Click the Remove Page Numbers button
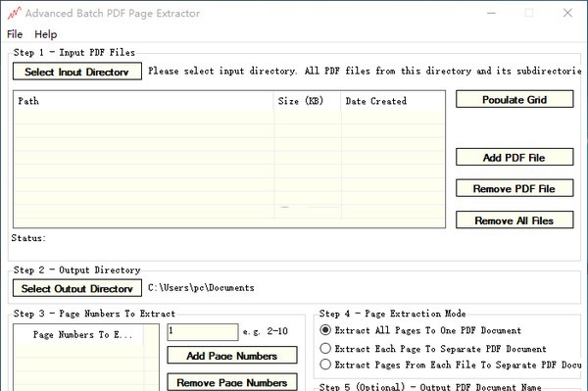This screenshot has width=588, height=391. [x=232, y=382]
